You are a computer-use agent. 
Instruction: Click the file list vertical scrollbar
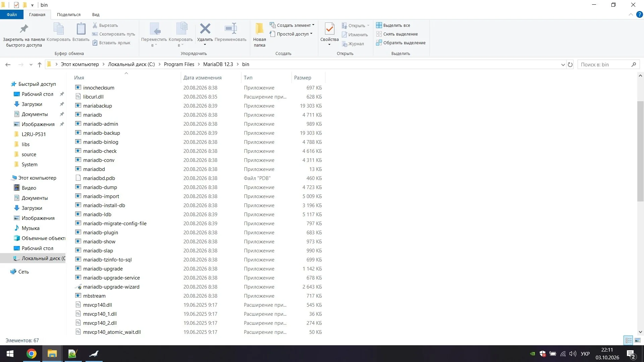pos(640,151)
